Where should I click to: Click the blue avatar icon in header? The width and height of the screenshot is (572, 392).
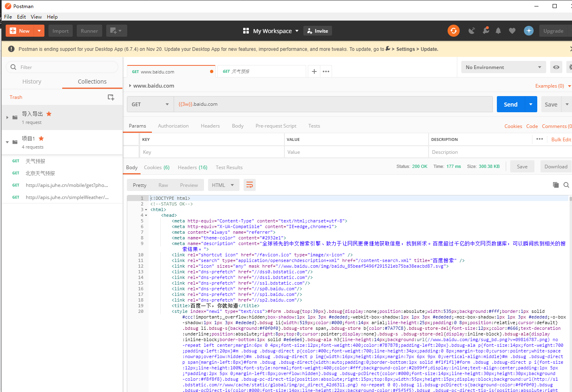point(529,31)
